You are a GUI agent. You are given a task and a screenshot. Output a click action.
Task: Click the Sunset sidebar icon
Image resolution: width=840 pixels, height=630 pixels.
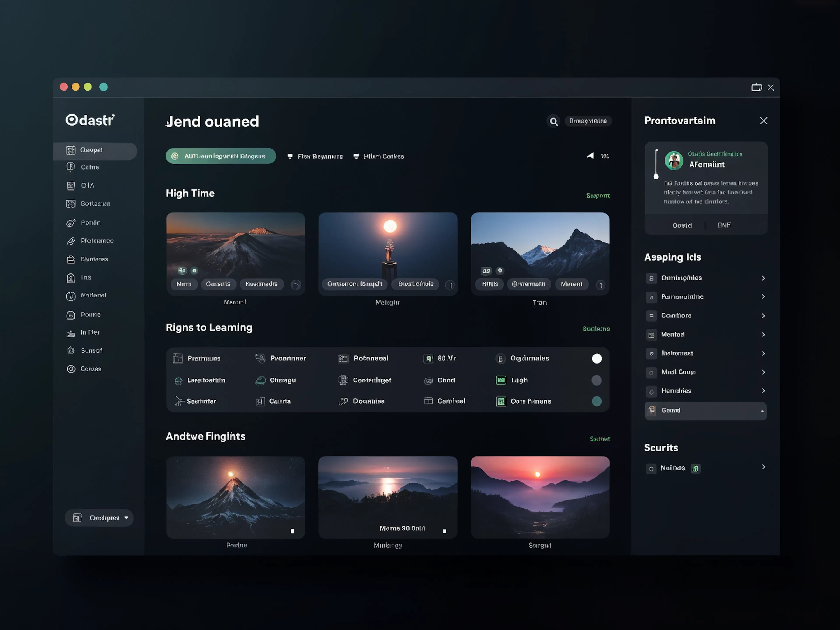[71, 350]
